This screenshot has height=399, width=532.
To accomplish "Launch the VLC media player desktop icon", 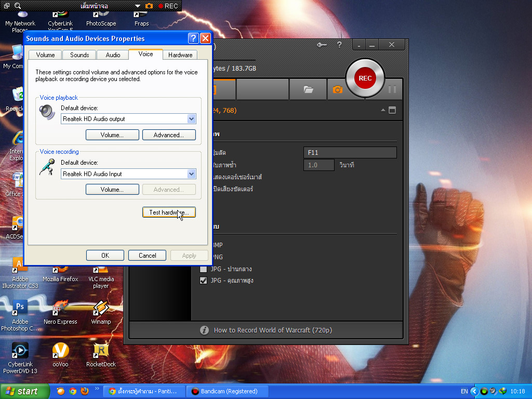I will coord(101,270).
